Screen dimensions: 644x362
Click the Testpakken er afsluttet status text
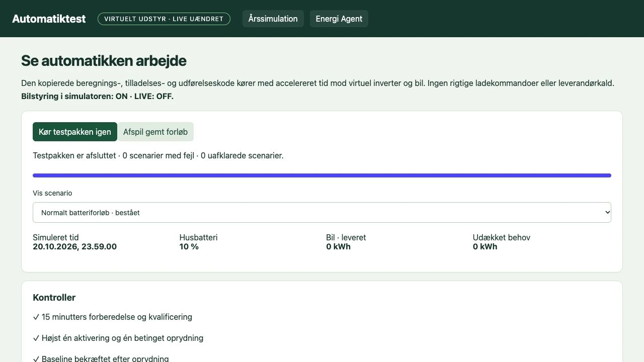158,156
